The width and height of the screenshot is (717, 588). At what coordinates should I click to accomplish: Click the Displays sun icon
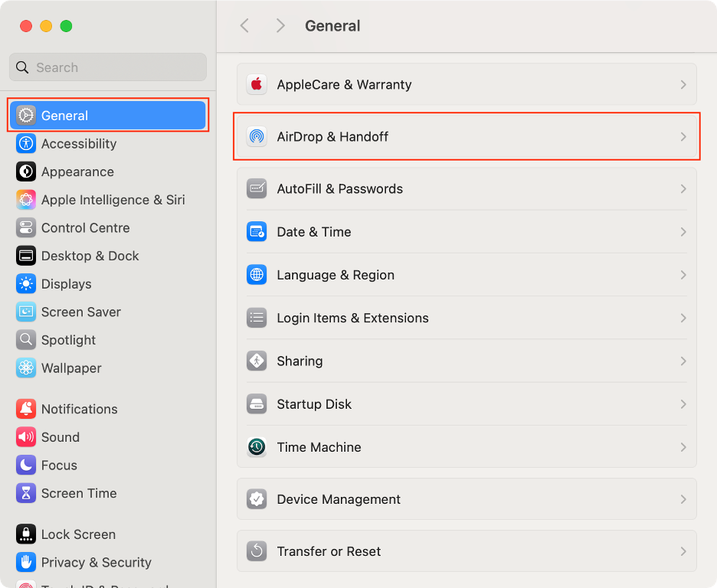coord(26,284)
